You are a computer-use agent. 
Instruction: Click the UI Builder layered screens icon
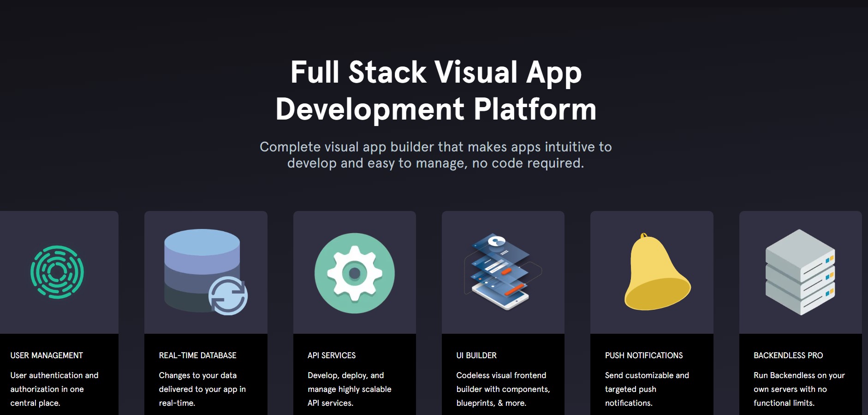click(503, 271)
